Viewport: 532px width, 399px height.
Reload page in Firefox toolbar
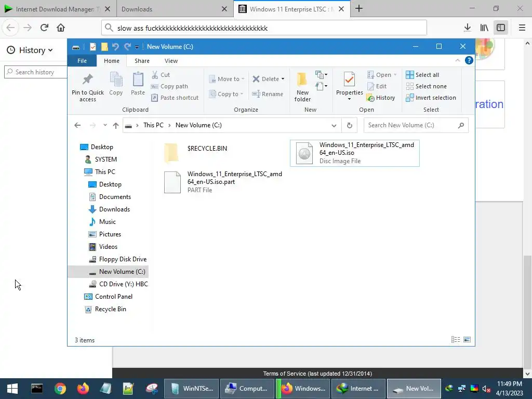pos(44,28)
